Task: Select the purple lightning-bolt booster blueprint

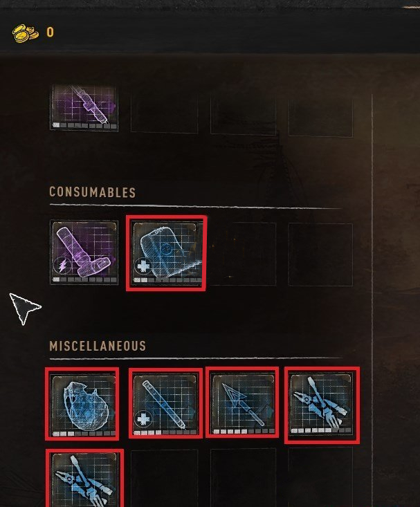Action: tap(84, 252)
